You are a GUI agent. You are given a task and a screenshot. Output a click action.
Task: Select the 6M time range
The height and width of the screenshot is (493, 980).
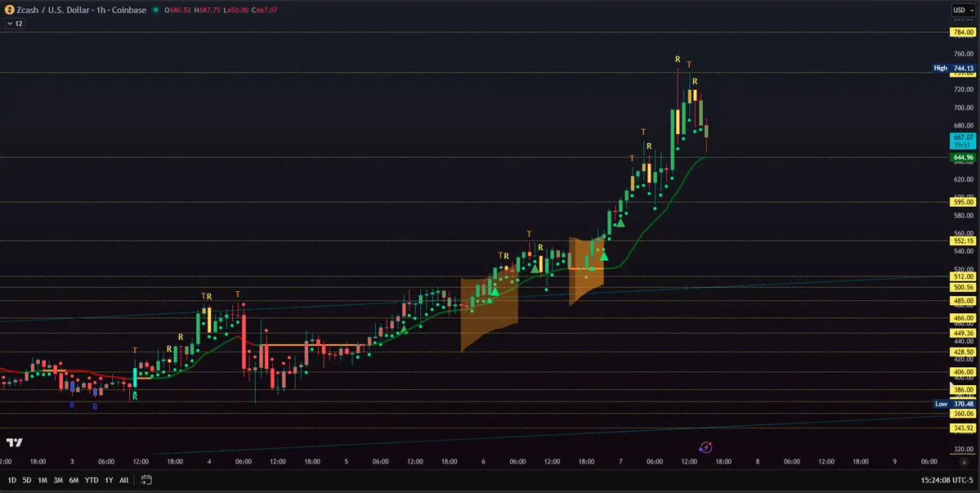74,481
